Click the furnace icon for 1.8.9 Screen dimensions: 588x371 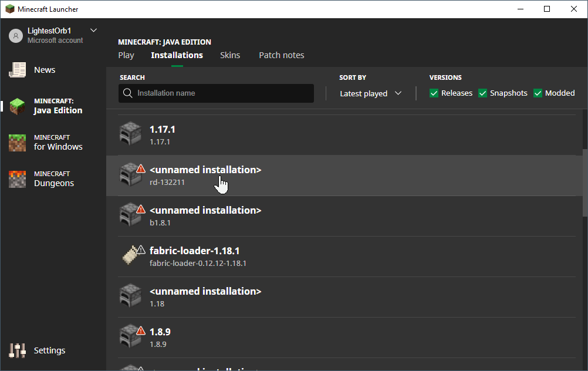coord(129,336)
